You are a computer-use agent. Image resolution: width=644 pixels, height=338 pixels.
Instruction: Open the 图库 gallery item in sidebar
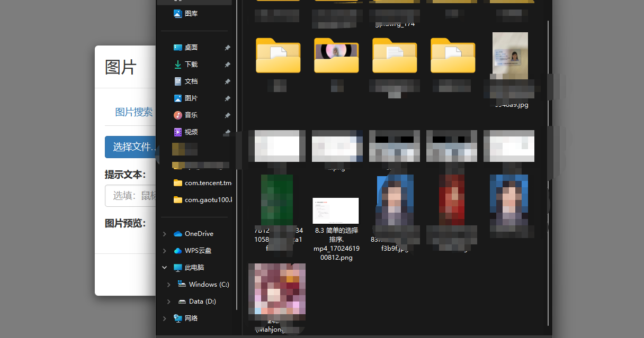[191, 14]
